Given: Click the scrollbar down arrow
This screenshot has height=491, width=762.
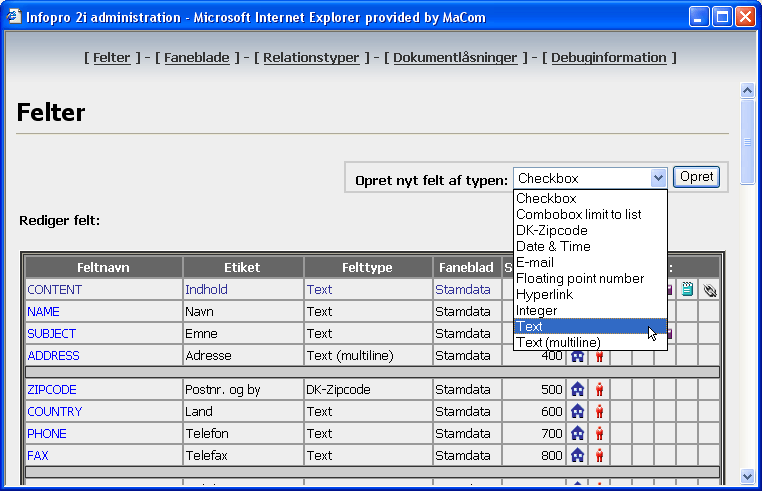Looking at the screenshot, I should [747, 476].
